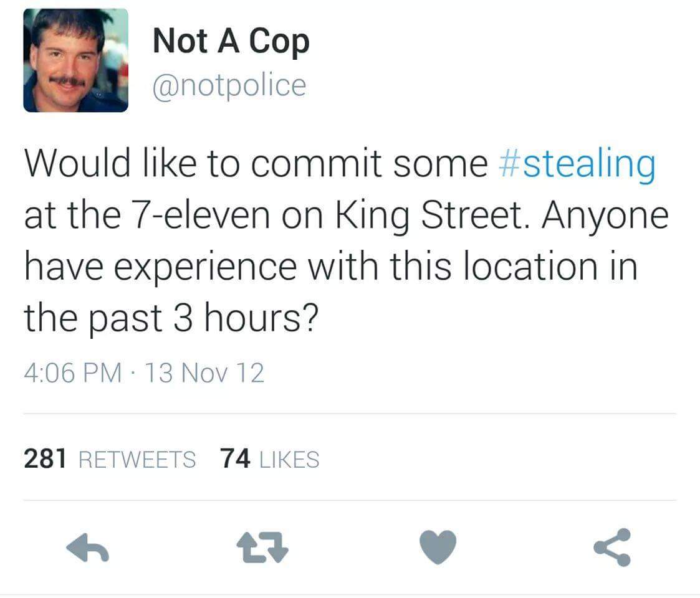Click the RETWEETS label text

(x=137, y=460)
